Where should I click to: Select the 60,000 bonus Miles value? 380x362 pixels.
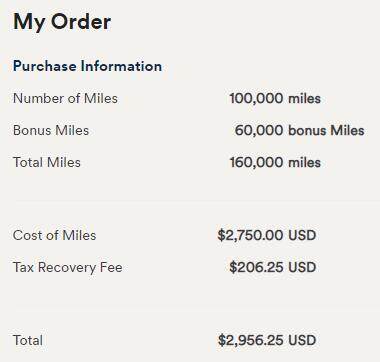(299, 130)
